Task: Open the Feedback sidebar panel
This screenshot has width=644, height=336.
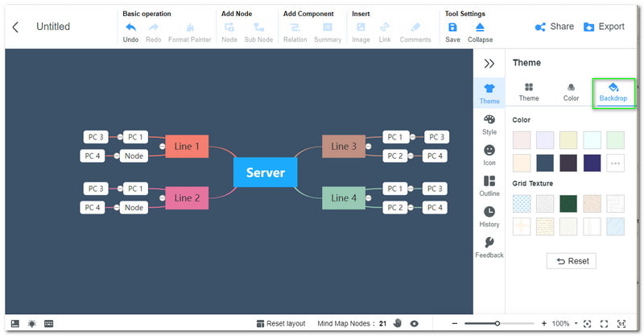Action: [x=489, y=247]
